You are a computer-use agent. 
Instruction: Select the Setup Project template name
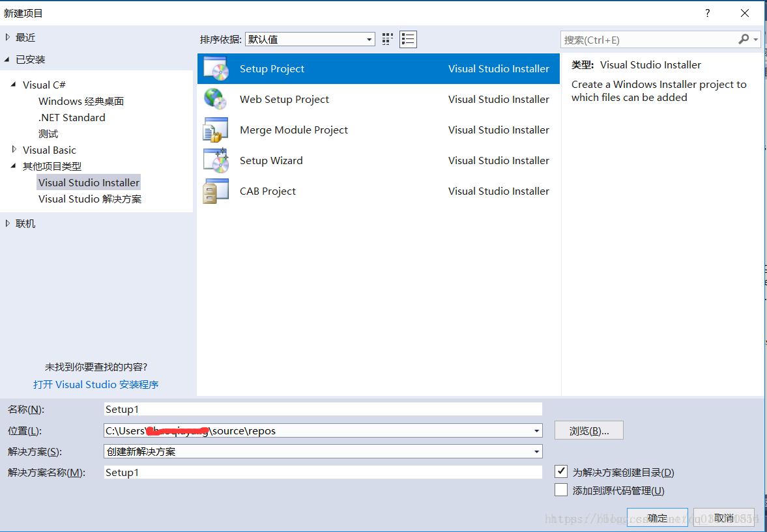272,68
